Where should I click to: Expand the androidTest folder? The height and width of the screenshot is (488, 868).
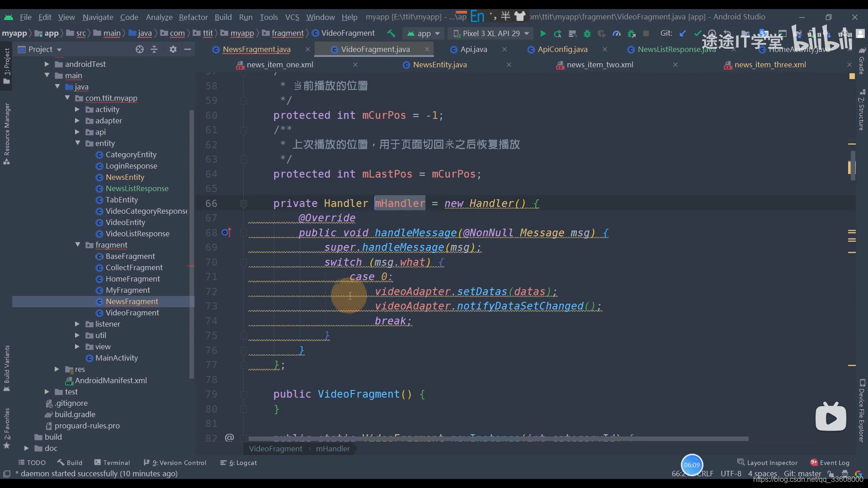(x=47, y=64)
